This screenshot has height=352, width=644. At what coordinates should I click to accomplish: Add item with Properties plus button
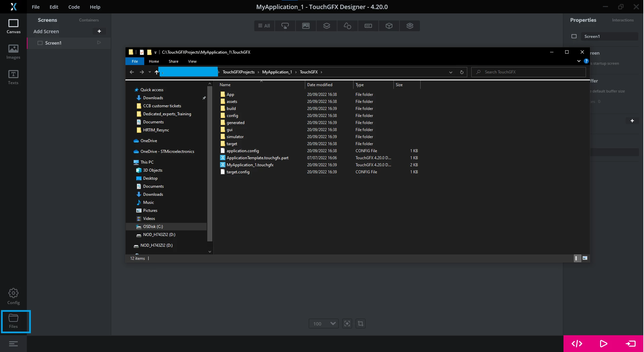pos(632,121)
